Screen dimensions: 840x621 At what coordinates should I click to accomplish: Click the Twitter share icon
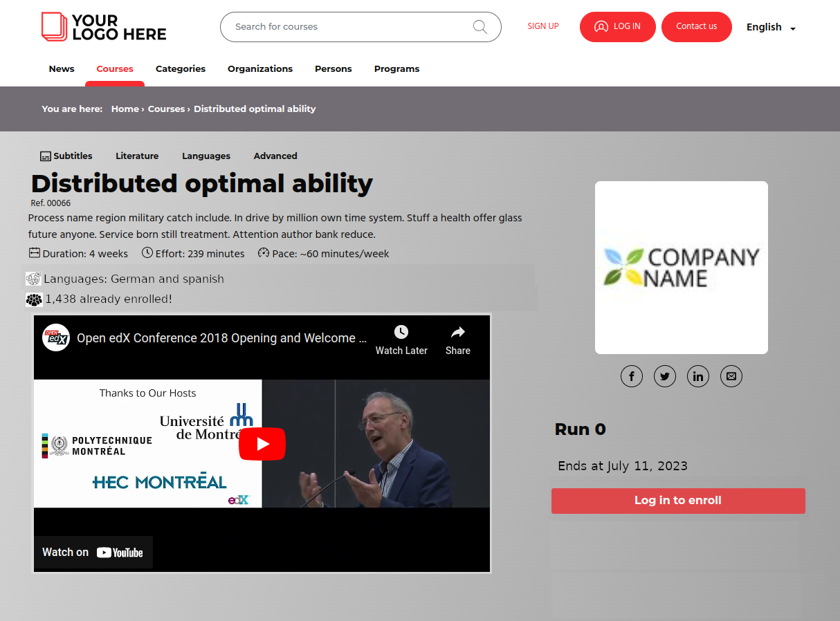click(x=665, y=376)
